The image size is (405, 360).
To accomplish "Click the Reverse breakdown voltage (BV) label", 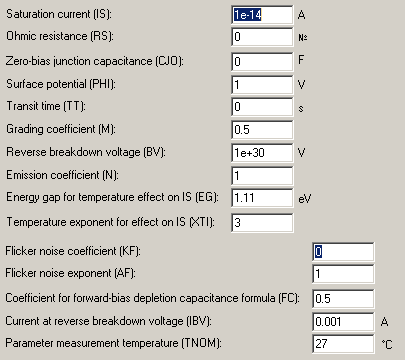I will click(x=86, y=152).
